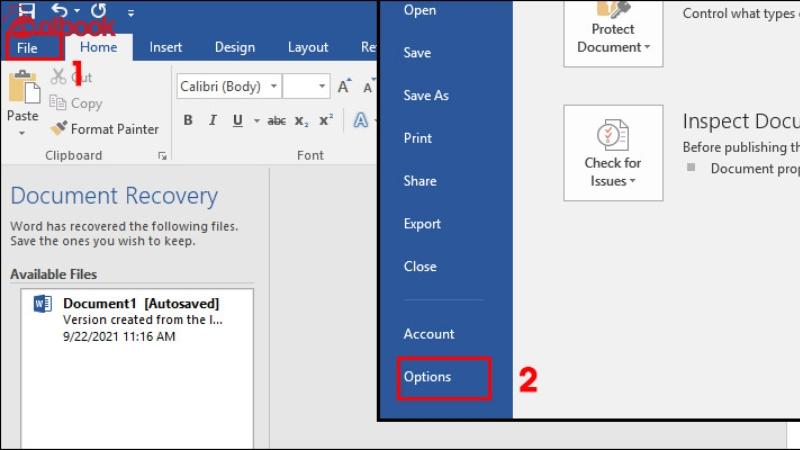The height and width of the screenshot is (450, 800).
Task: Open the recovered Document1 [Autosaved] file
Action: tap(140, 319)
